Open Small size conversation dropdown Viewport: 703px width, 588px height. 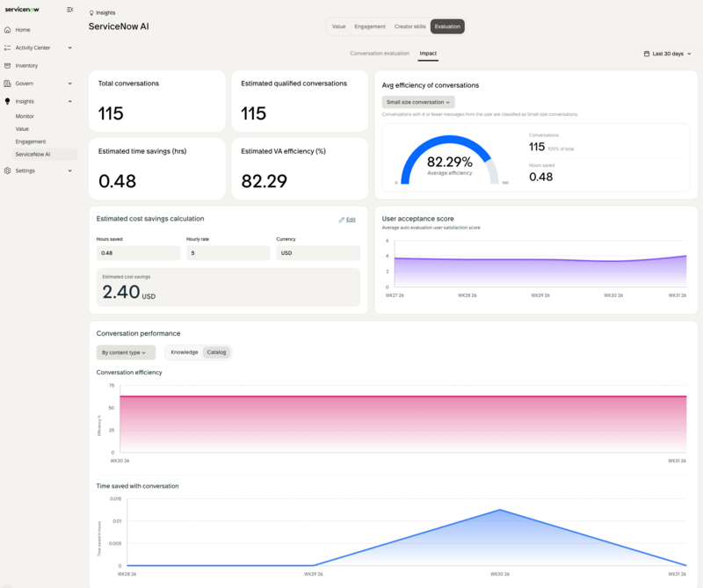(418, 102)
